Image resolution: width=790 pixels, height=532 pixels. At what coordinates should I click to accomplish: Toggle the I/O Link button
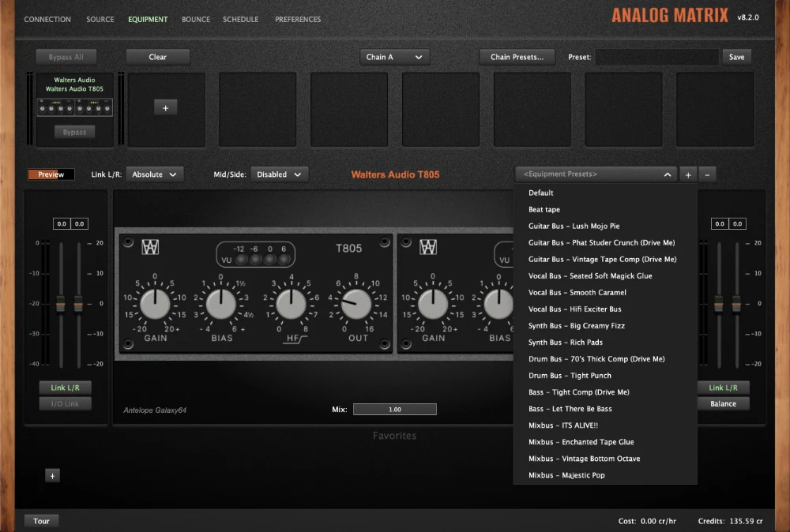pos(65,403)
